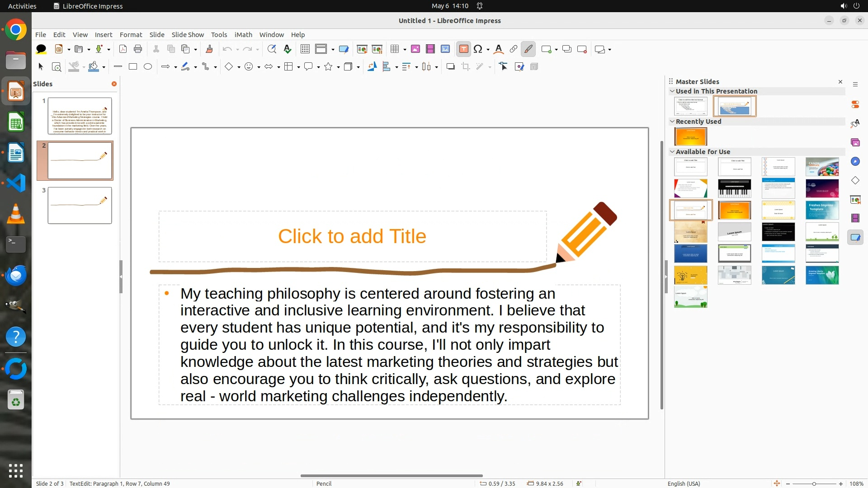The width and height of the screenshot is (868, 488).
Task: Click the Export as PDF icon
Action: point(123,49)
